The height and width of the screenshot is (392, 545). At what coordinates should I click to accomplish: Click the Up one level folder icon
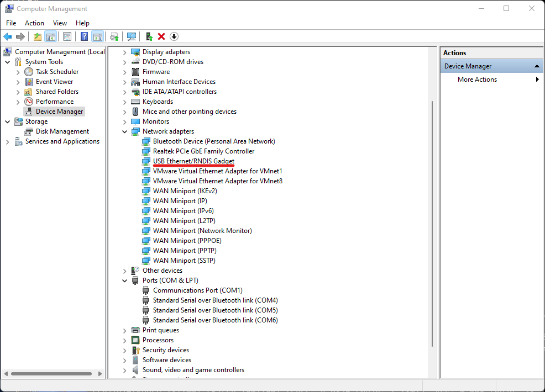tap(38, 36)
